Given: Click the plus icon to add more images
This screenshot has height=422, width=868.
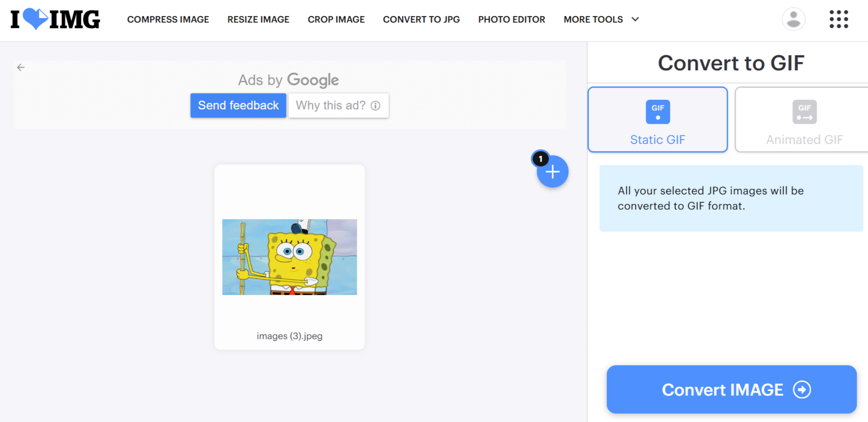Looking at the screenshot, I should click(552, 172).
